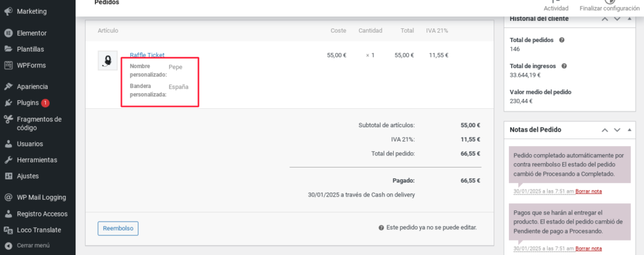The height and width of the screenshot is (255, 644).
Task: Click the item tax value 11,55 € in row
Action: tap(438, 55)
